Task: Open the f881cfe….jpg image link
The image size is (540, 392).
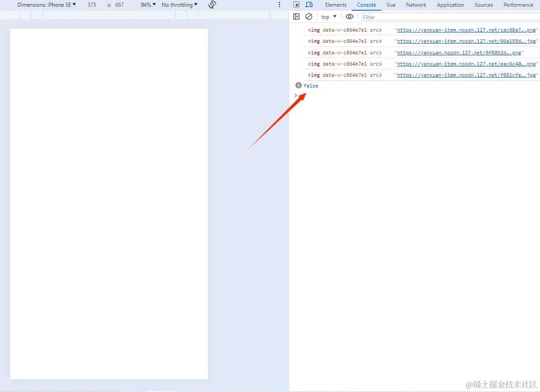Action: [466, 75]
